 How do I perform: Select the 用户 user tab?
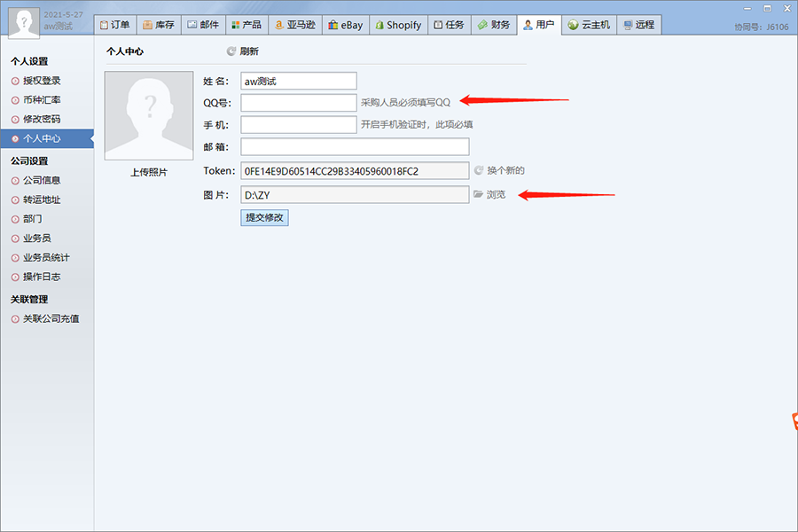point(539,25)
